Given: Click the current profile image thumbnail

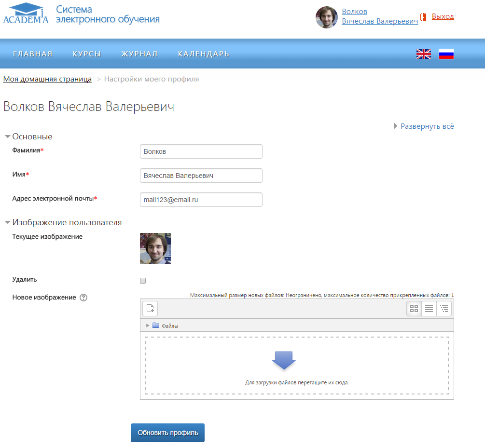Looking at the screenshot, I should pyautogui.click(x=155, y=248).
